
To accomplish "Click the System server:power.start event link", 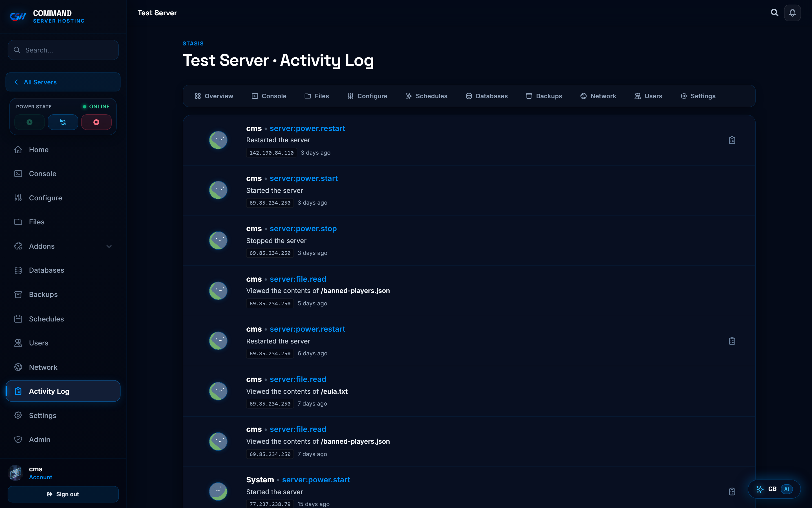I will click(x=316, y=480).
